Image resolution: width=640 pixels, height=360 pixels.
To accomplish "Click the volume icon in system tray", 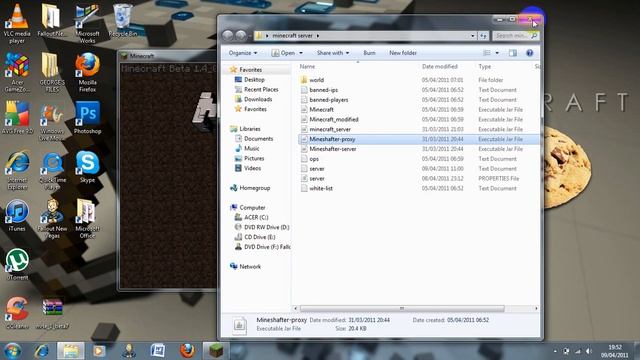I will 589,351.
